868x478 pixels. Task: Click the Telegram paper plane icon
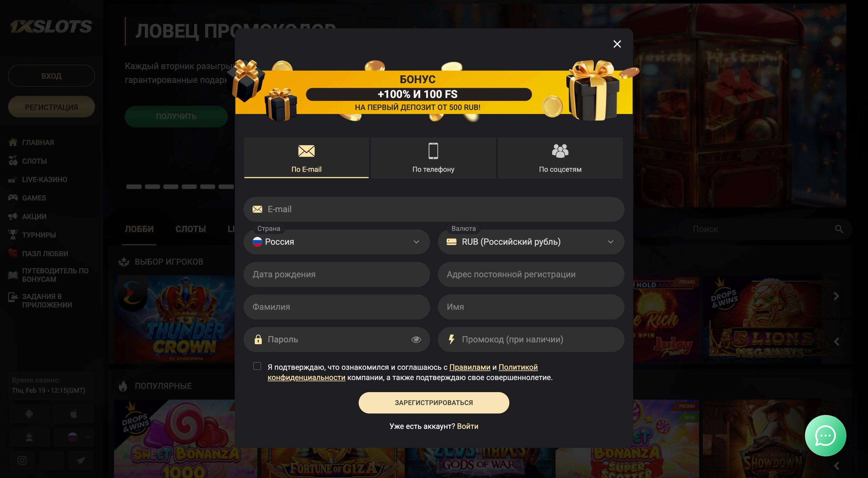[80, 460]
